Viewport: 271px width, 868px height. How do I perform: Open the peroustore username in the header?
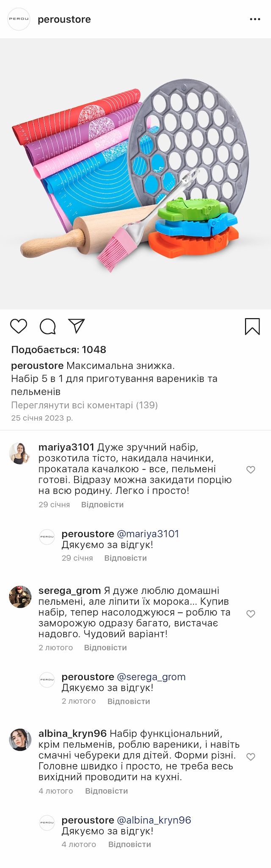pos(64,19)
